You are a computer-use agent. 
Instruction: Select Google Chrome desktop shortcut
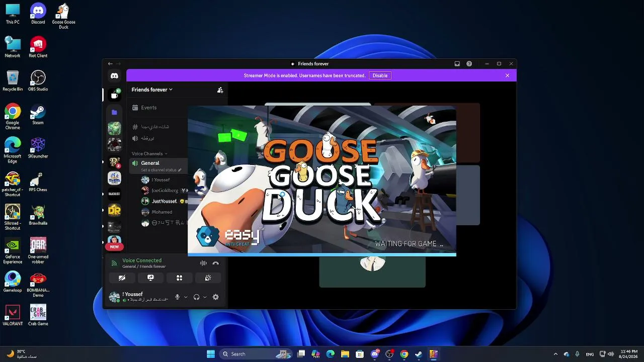(x=13, y=117)
